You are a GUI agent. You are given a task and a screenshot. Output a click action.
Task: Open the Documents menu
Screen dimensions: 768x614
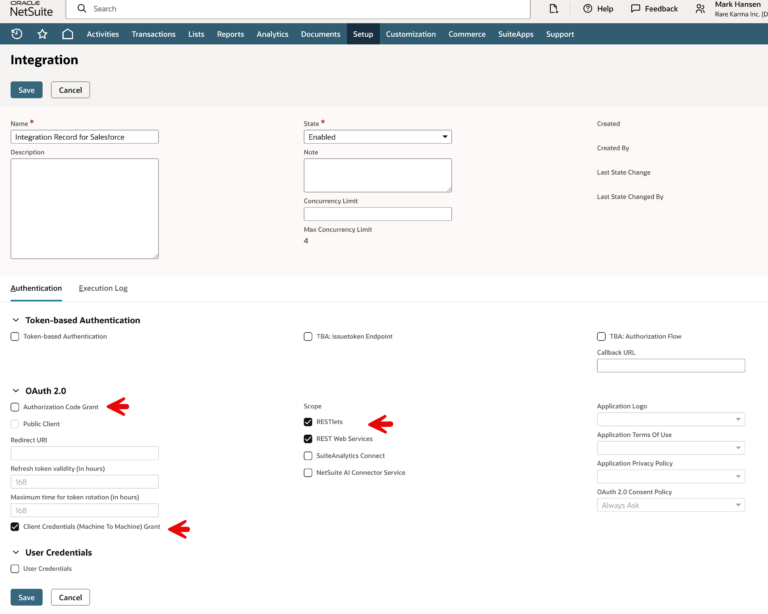click(320, 34)
